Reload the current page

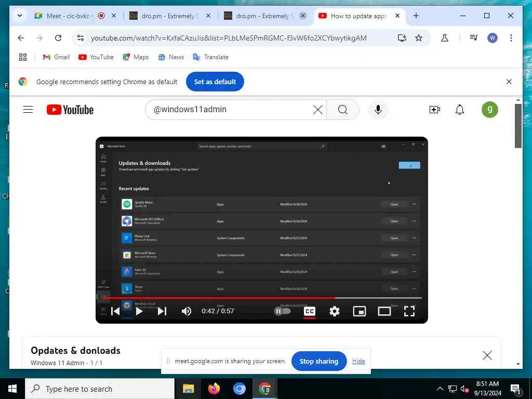(x=58, y=38)
